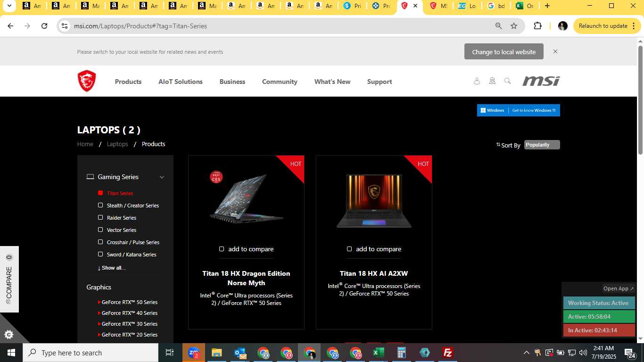Check the Stealth / Creator Series filter
Image resolution: width=644 pixels, height=362 pixels.
[x=100, y=205]
